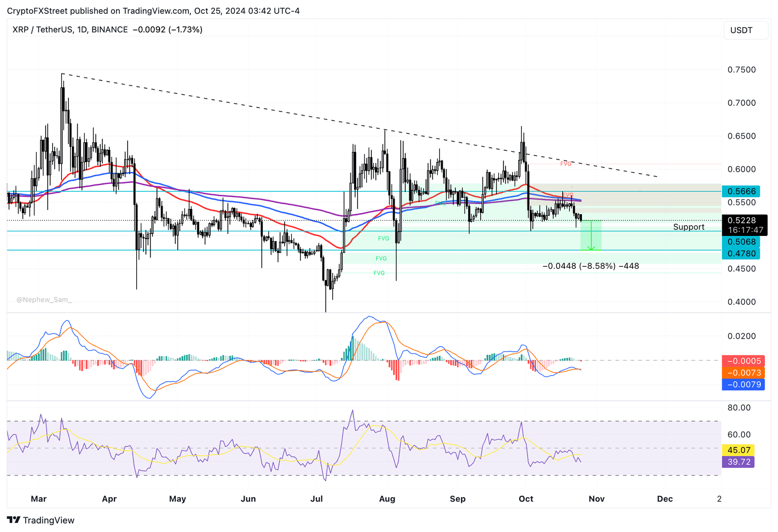Click the MACD value −0.0079
Viewport: 778px width, 532px height.
click(x=743, y=384)
